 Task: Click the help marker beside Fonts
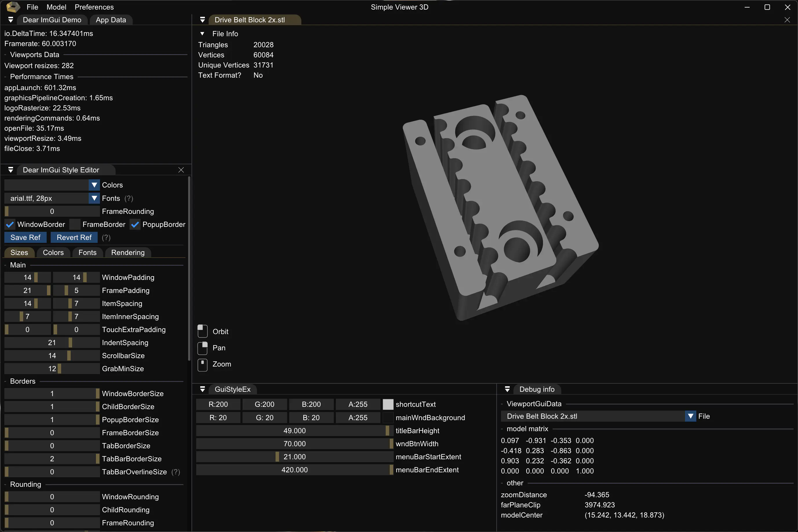pyautogui.click(x=129, y=198)
